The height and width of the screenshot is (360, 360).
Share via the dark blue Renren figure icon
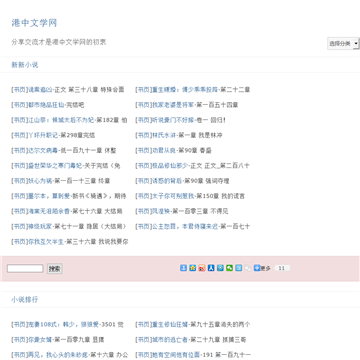coord(211,268)
